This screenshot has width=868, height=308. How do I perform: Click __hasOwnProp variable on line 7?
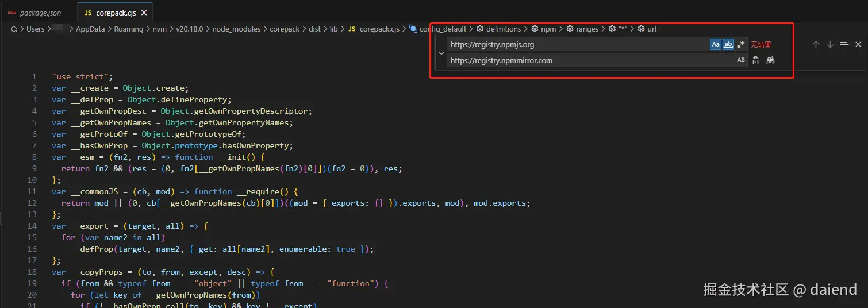coord(99,145)
